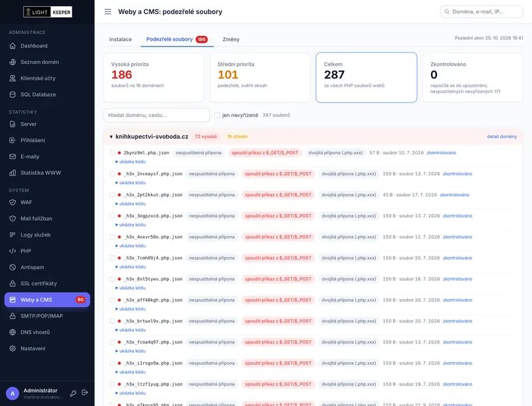The width and height of the screenshot is (532, 406).
Task: Expand 'ukázka kódu' under _h3x_ltzf1yug.php.json
Action: point(130,393)
